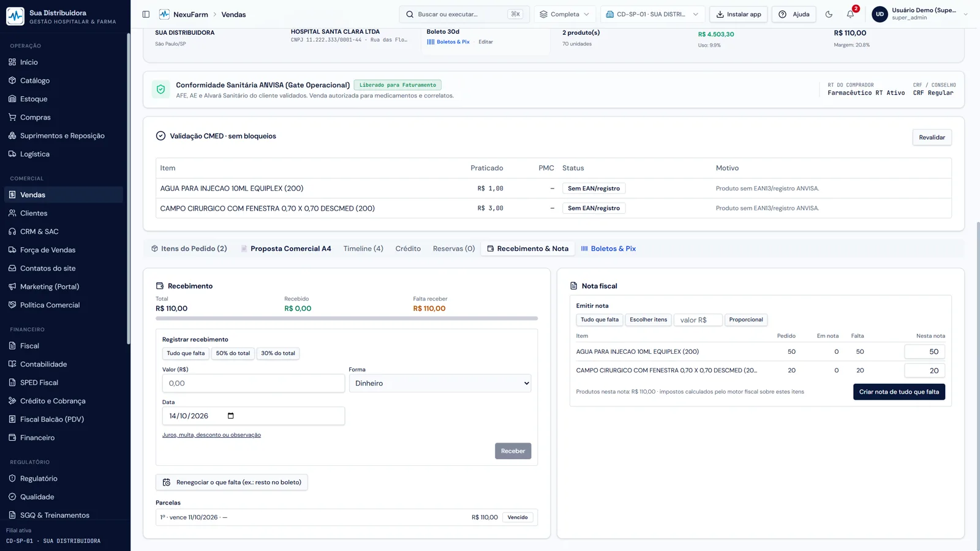The width and height of the screenshot is (980, 551).
Task: Click the NexuFarm logo icon in breadcrumb
Action: pyautogui.click(x=164, y=14)
